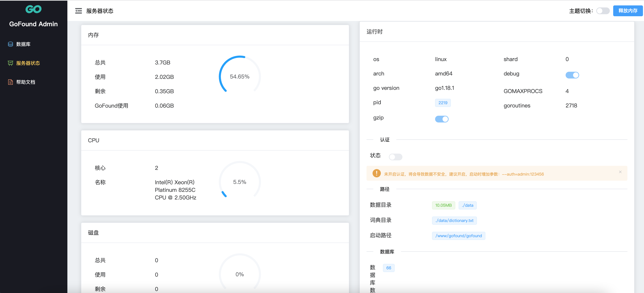Viewport: 644px width, 293px height.
Task: Click the server status monitor icon
Action: pyautogui.click(x=10, y=63)
